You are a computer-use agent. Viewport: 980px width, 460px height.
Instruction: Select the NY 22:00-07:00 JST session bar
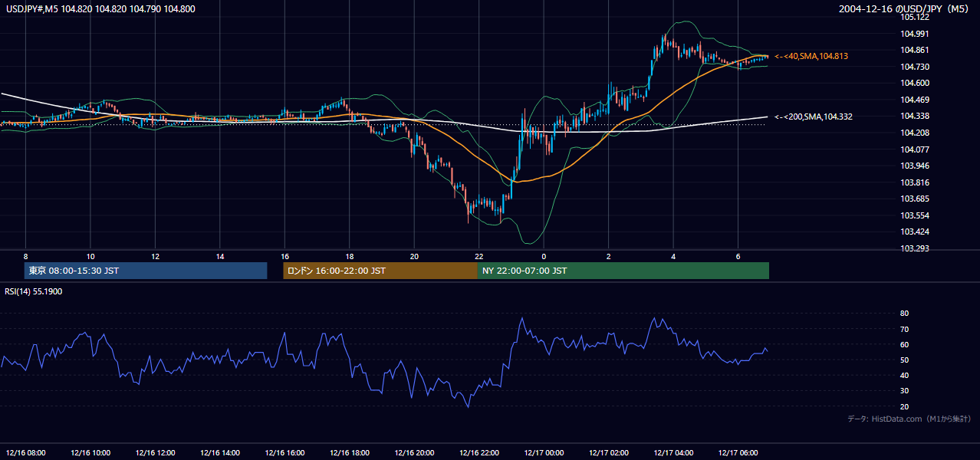[623, 271]
